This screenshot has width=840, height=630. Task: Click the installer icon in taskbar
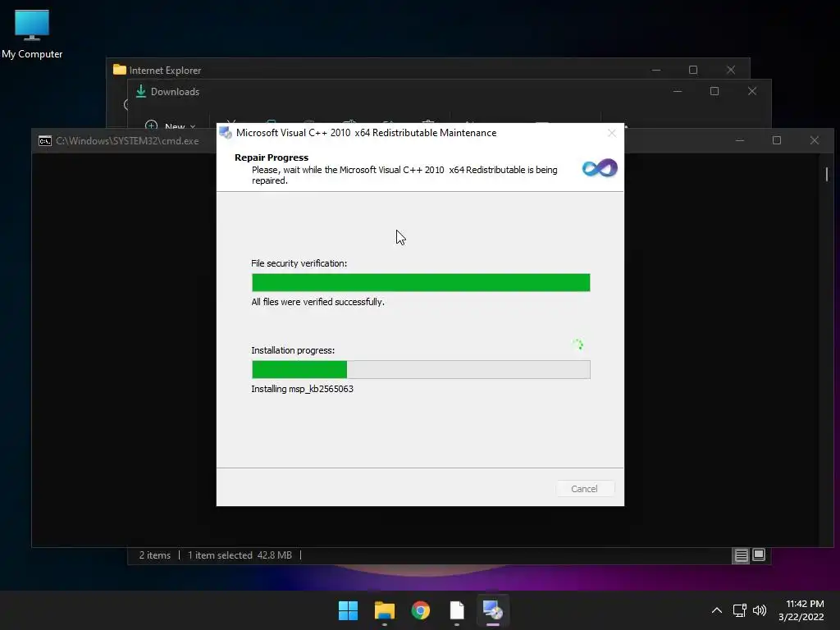click(x=493, y=610)
